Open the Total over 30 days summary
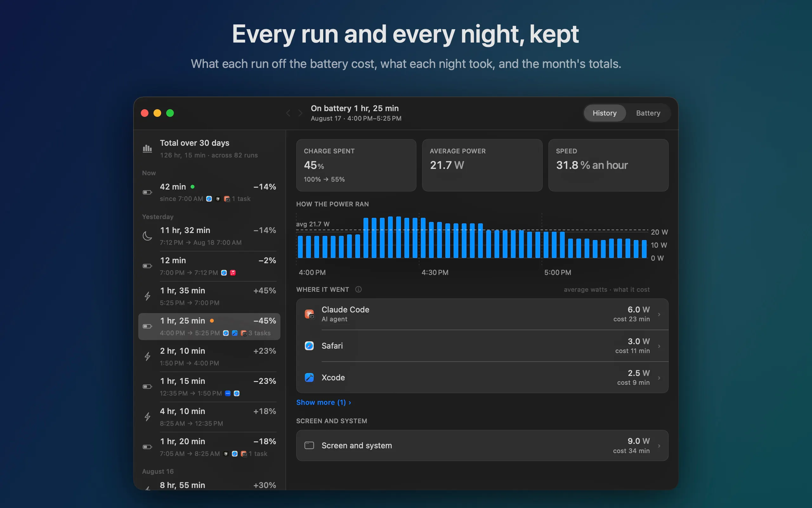 209,149
